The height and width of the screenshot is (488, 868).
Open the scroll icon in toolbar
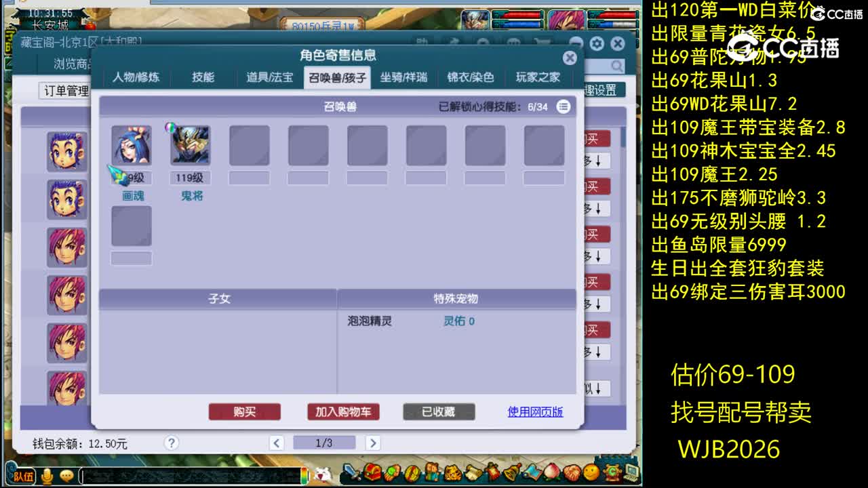click(x=473, y=472)
